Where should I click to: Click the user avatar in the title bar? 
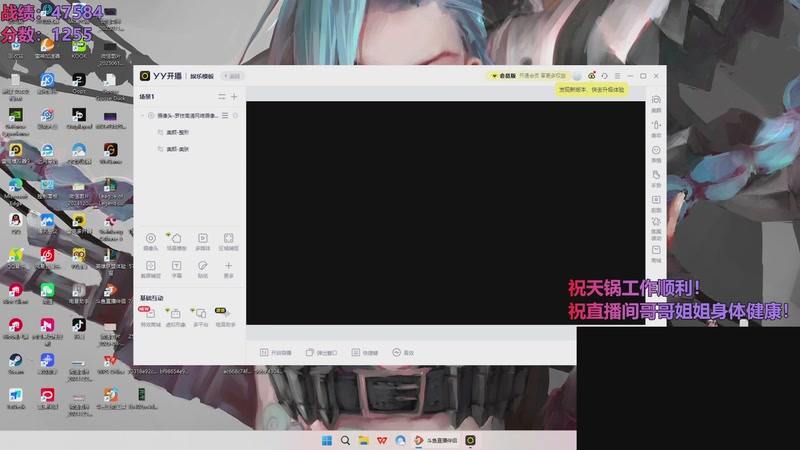[x=577, y=76]
